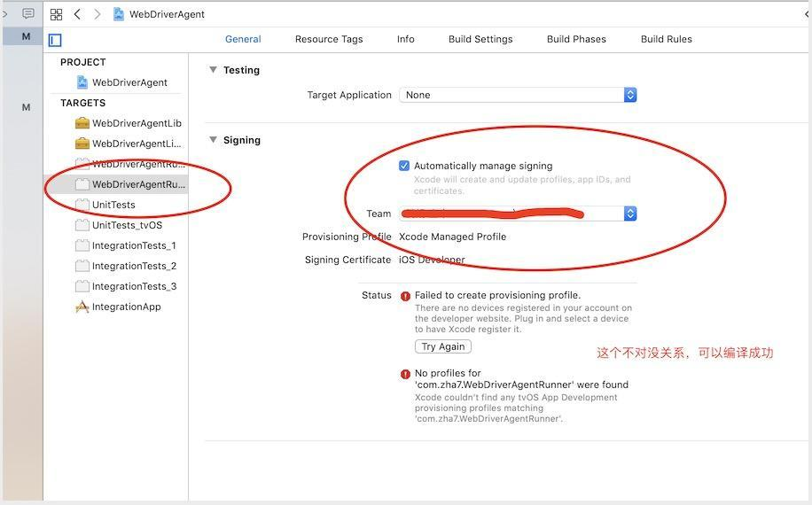Switch to the General tab

[x=243, y=39]
